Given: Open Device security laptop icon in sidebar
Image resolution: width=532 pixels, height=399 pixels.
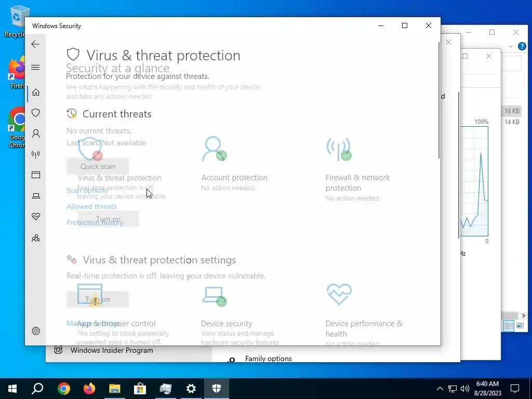Looking at the screenshot, I should click(36, 196).
